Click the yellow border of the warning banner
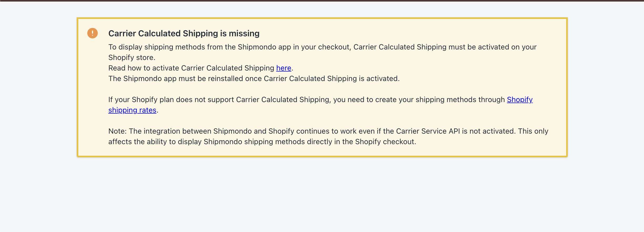The width and height of the screenshot is (644, 232). (x=322, y=18)
